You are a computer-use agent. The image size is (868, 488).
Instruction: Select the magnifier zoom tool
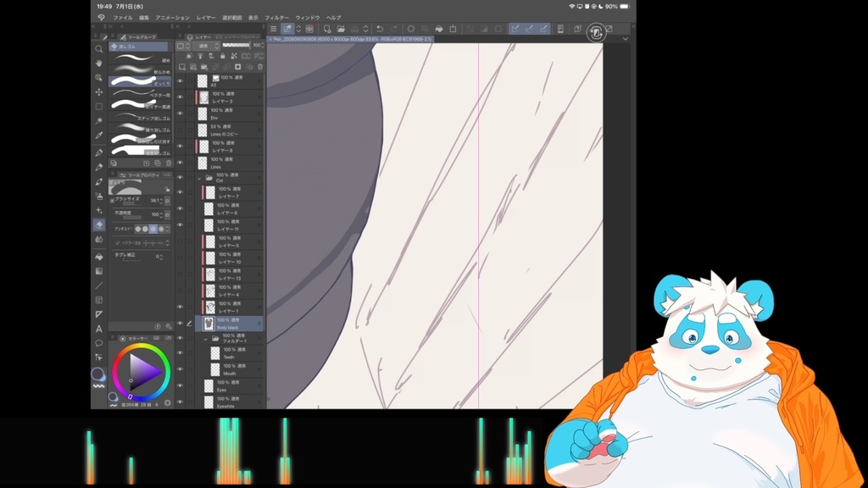coord(99,49)
